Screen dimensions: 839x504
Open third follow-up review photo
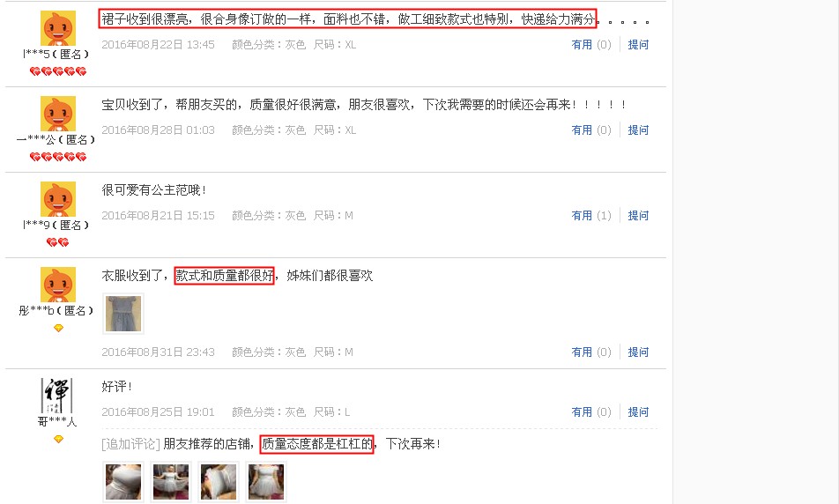pyautogui.click(x=219, y=481)
